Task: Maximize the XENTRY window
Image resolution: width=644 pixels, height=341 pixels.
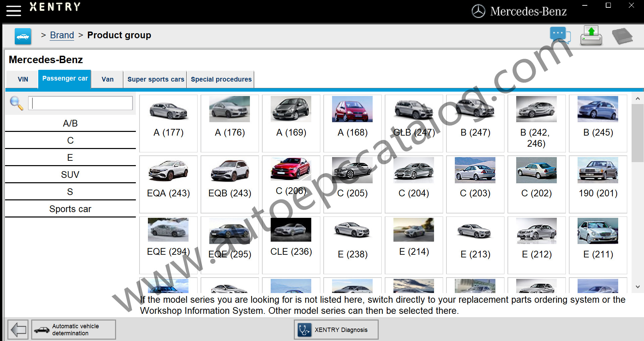Action: [x=608, y=5]
